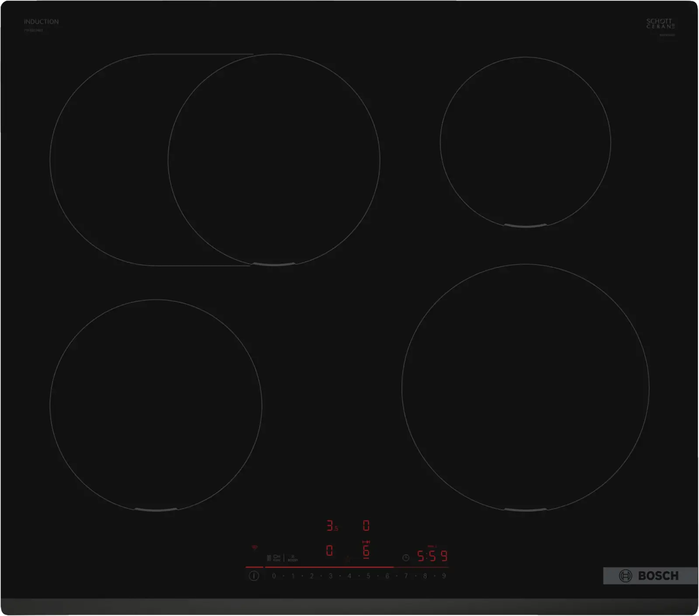Set power level 7 on the scale
This screenshot has height=616, width=699.
pyautogui.click(x=406, y=576)
